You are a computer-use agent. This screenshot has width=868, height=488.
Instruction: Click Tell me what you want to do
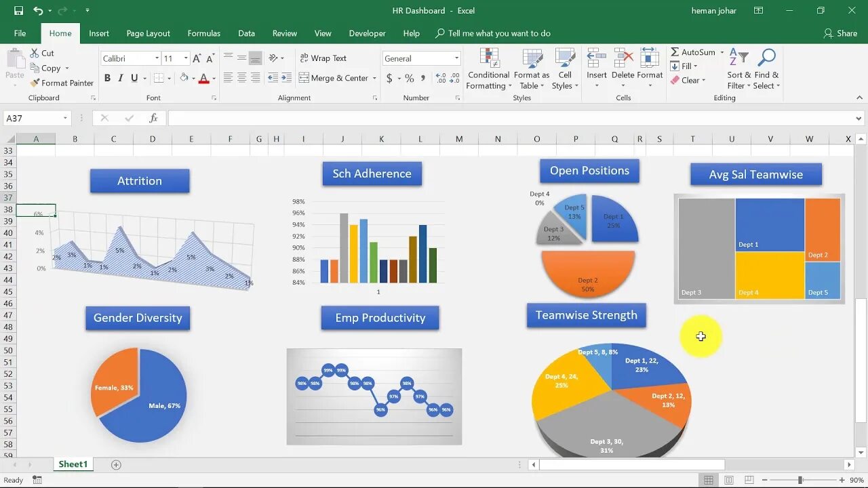[x=493, y=33]
